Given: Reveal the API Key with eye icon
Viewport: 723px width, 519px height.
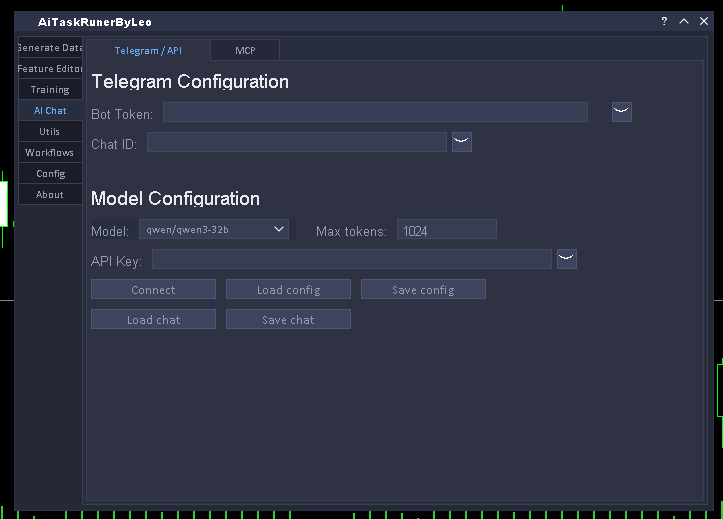Looking at the screenshot, I should tap(567, 259).
